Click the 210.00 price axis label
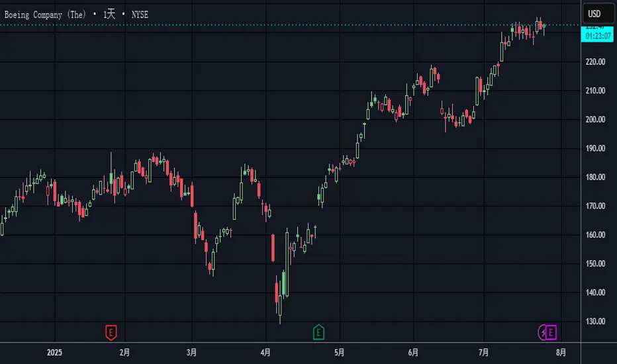The height and width of the screenshot is (364, 617). point(595,91)
